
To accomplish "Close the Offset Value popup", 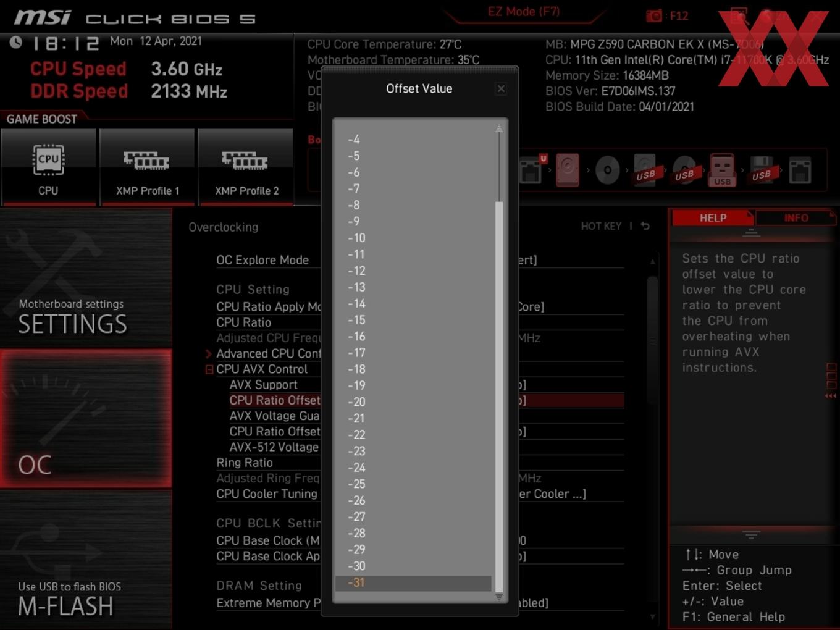I will tap(501, 89).
